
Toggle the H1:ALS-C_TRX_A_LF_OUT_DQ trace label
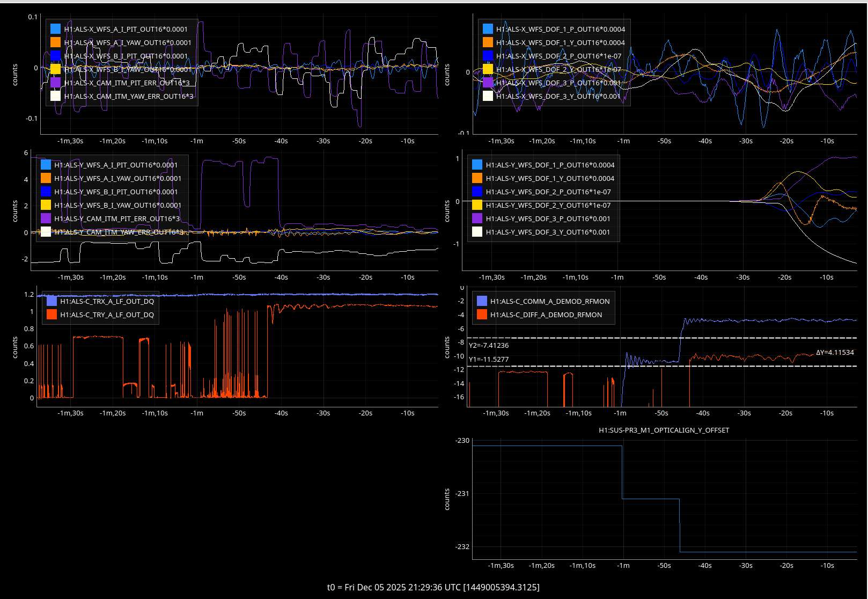click(x=107, y=301)
